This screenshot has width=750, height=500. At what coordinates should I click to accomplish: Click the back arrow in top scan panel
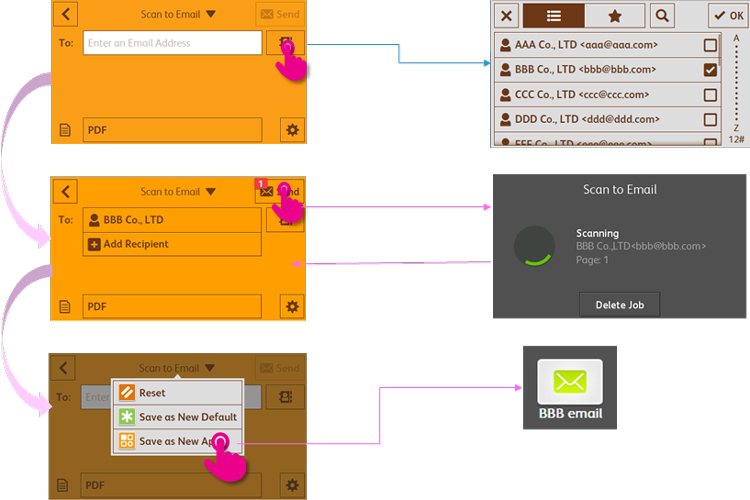(66, 15)
